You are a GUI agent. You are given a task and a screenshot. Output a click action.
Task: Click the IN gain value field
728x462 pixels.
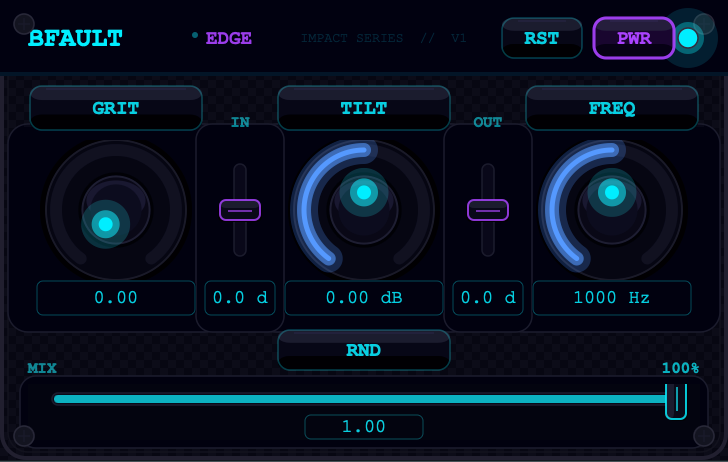pos(240,298)
